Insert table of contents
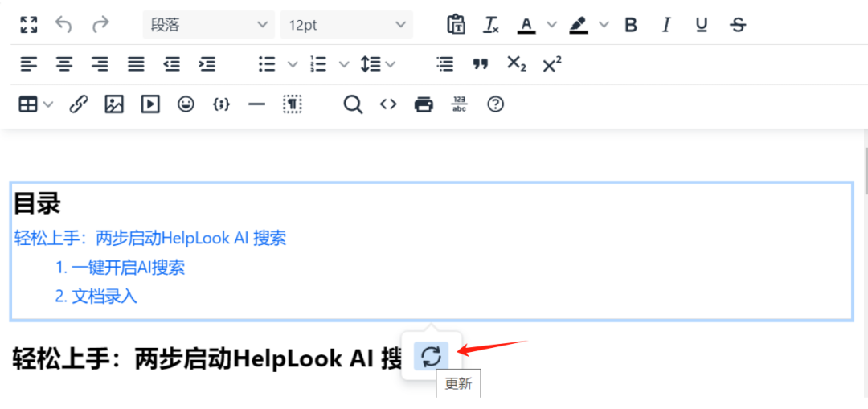 click(x=444, y=64)
